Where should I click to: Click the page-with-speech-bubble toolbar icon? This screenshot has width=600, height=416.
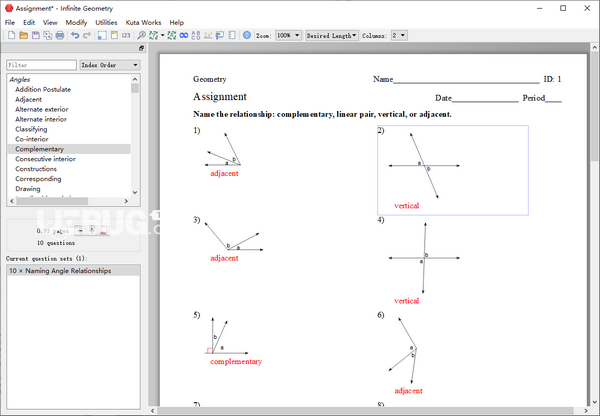(x=220, y=36)
